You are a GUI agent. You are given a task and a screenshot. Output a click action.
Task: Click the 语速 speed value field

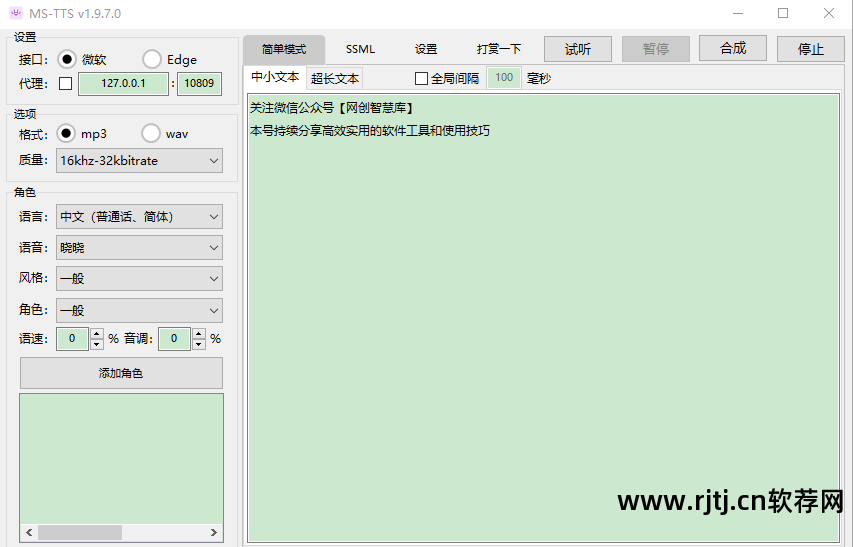click(72, 339)
